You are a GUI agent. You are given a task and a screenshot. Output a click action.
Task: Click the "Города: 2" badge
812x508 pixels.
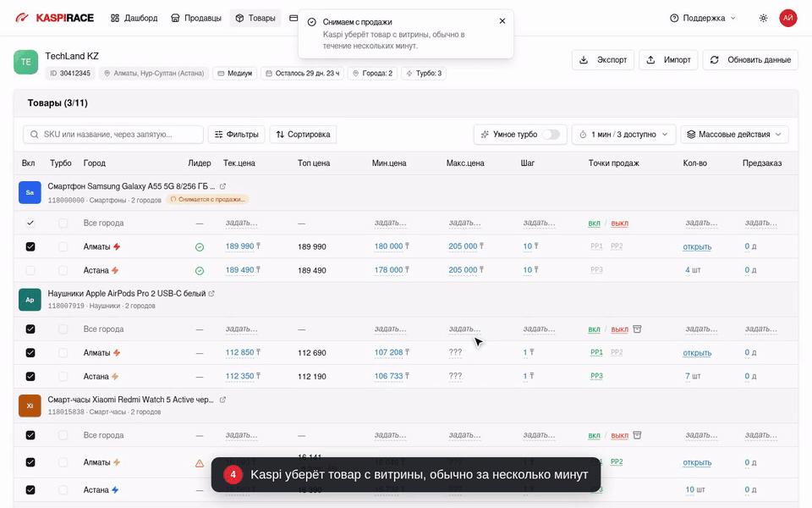372,74
